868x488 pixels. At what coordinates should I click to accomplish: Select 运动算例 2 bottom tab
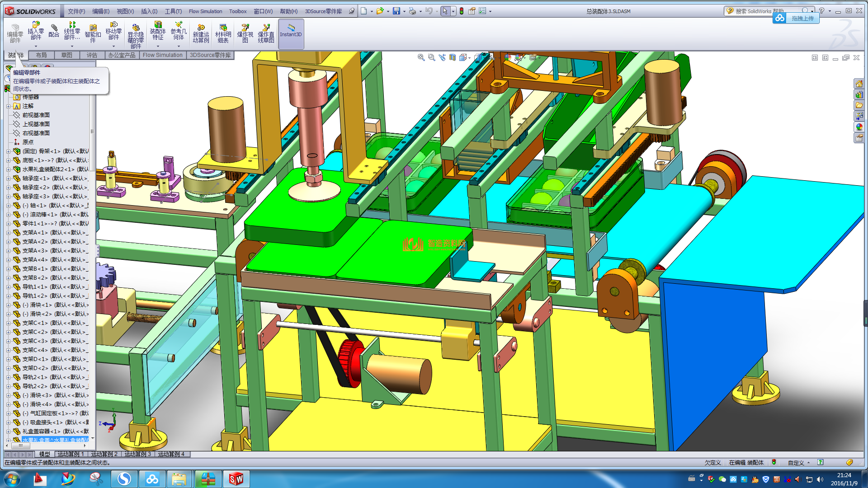click(x=104, y=454)
